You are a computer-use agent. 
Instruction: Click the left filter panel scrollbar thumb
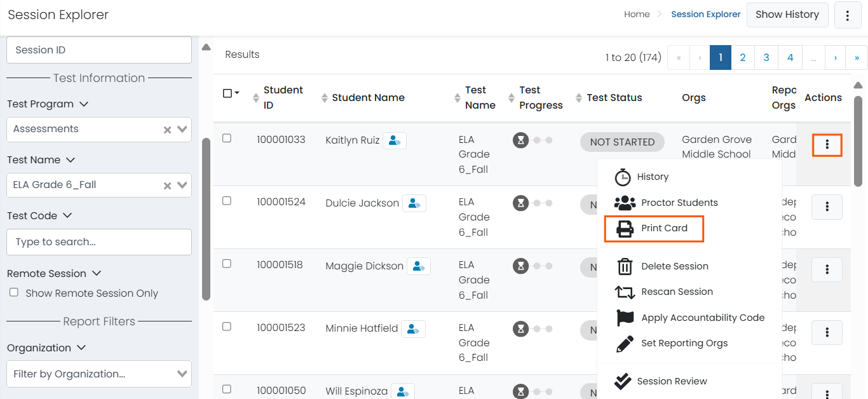pos(206,219)
